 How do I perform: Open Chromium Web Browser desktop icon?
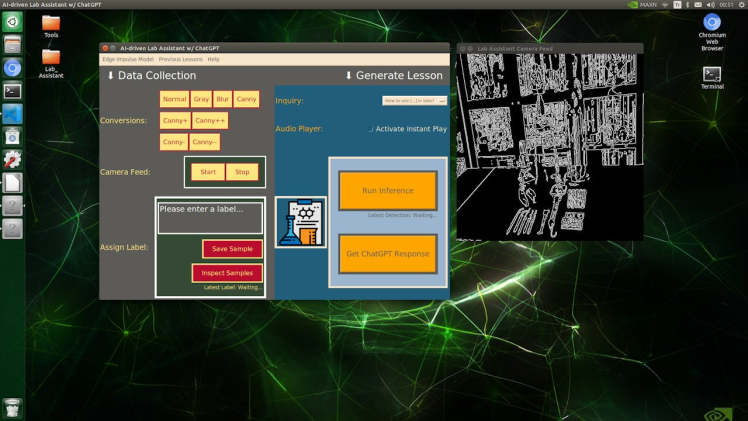pyautogui.click(x=712, y=23)
